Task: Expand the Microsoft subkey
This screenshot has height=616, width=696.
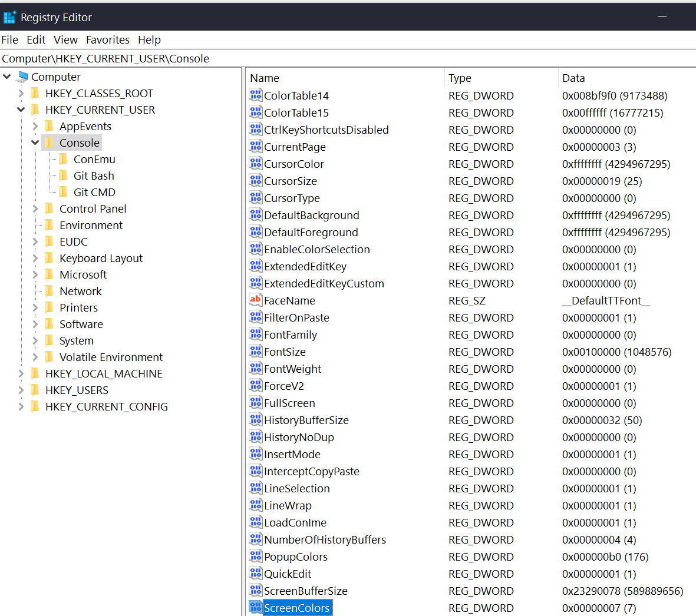Action: point(35,274)
